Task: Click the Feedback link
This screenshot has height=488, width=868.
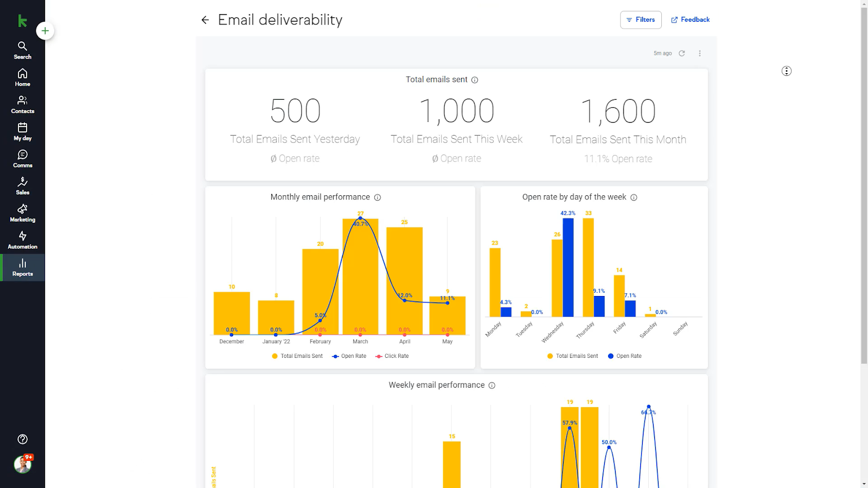Action: [690, 20]
